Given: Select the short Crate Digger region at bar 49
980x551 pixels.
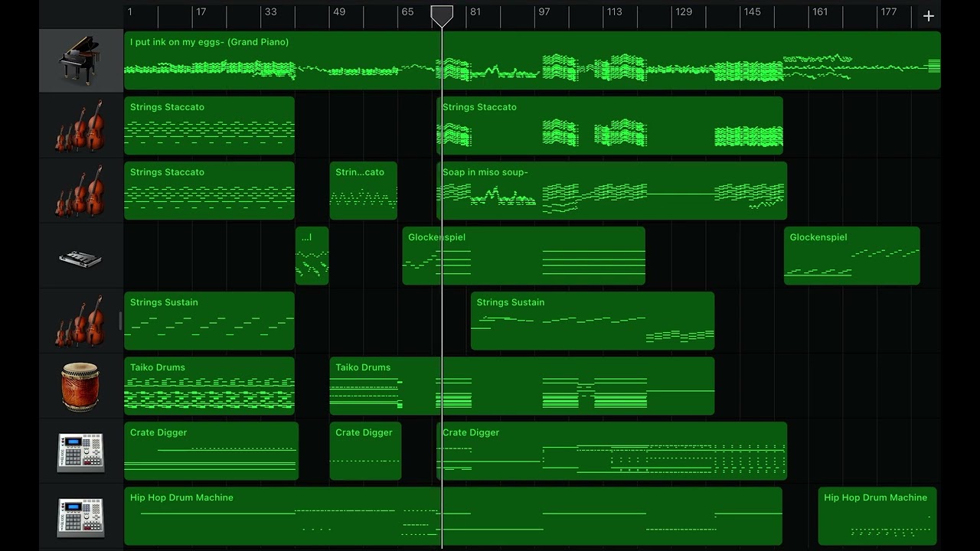Looking at the screenshot, I should coord(365,451).
